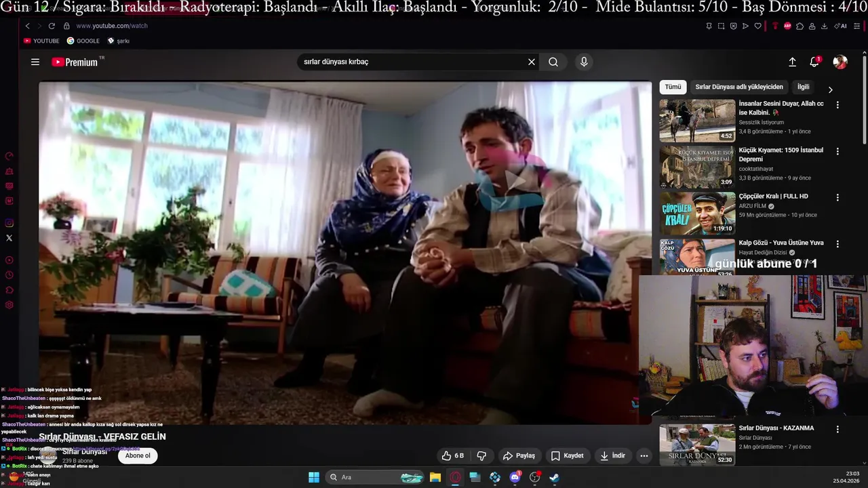Open the ABP extension icon
The image size is (868, 488).
(x=787, y=26)
